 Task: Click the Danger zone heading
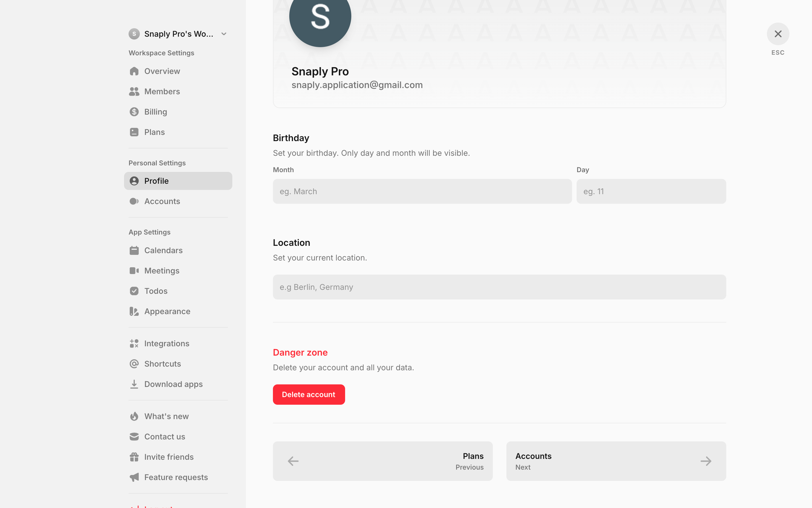[300, 352]
